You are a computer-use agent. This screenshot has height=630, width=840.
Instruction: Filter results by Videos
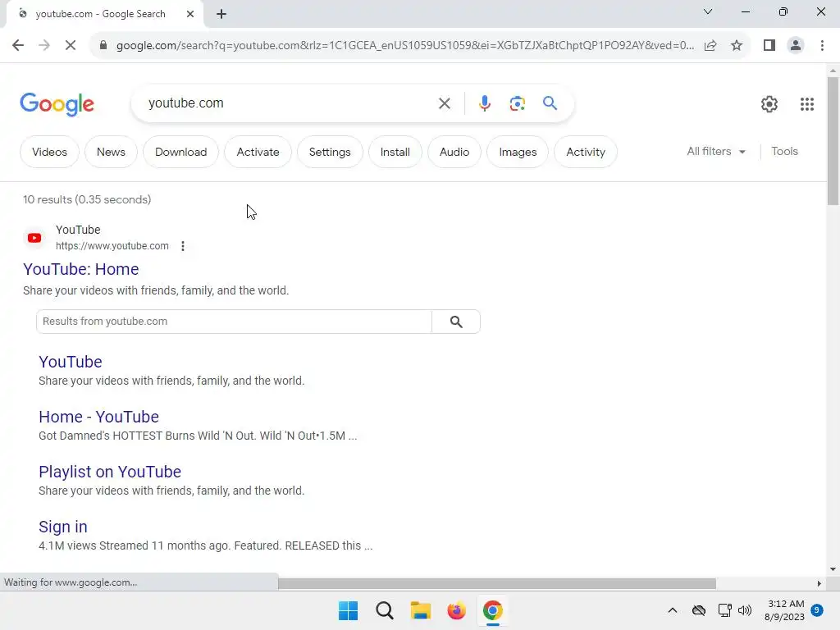click(49, 152)
